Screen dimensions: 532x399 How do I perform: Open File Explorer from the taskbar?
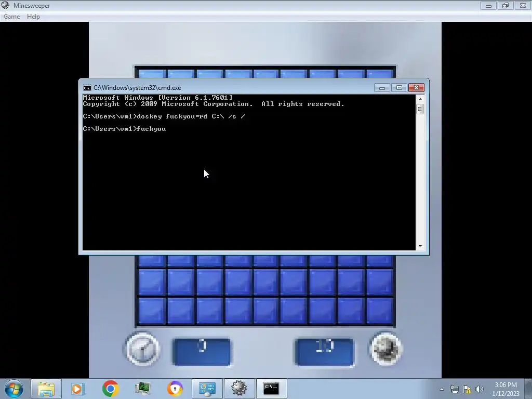pos(46,389)
